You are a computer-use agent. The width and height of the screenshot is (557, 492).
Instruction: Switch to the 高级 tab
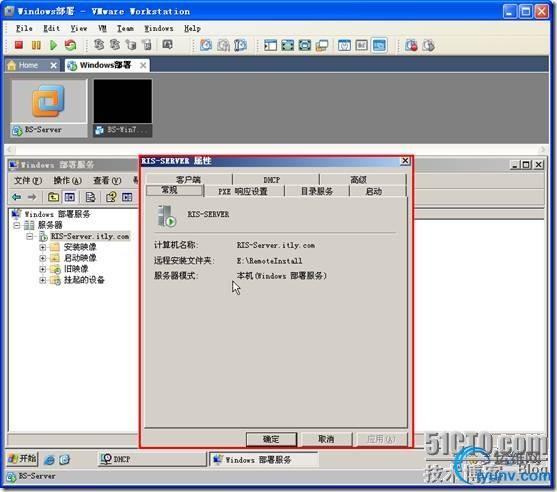(x=359, y=180)
